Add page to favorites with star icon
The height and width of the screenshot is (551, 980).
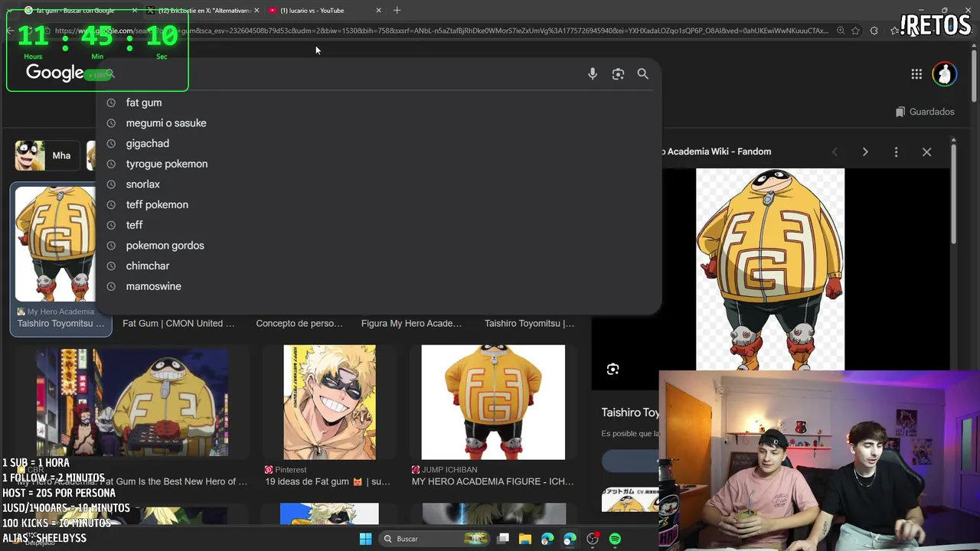pos(855,31)
